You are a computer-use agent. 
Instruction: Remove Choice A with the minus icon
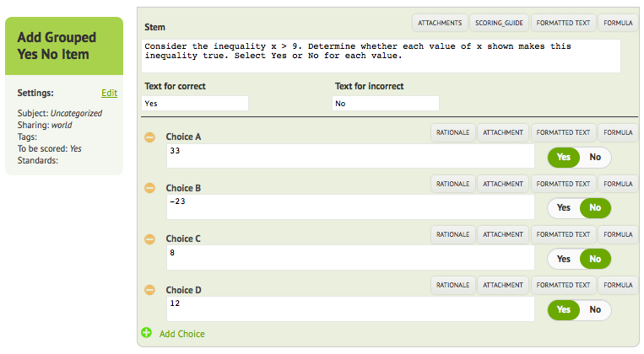(150, 137)
